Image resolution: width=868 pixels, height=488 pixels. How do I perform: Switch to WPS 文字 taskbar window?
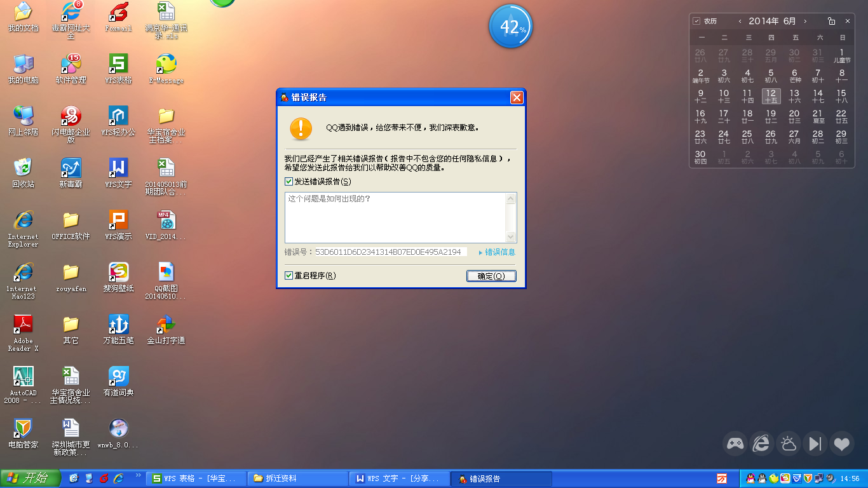400,478
